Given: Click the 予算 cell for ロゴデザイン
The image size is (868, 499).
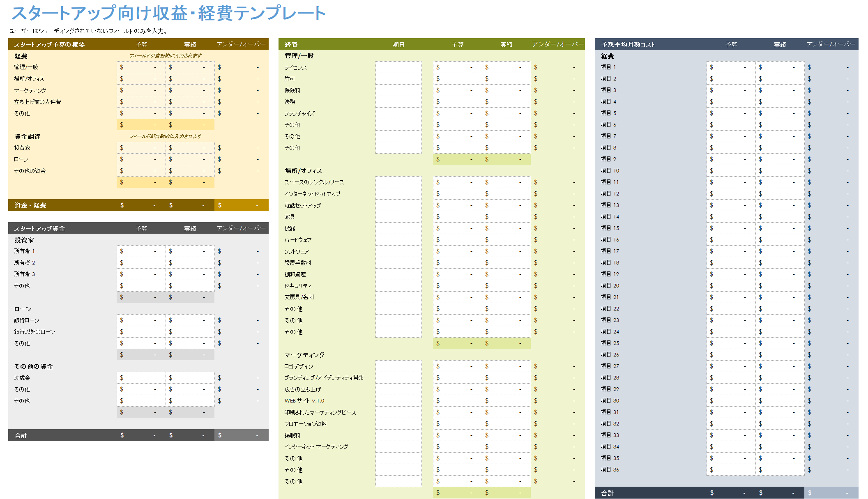Looking at the screenshot, I should pos(458,366).
